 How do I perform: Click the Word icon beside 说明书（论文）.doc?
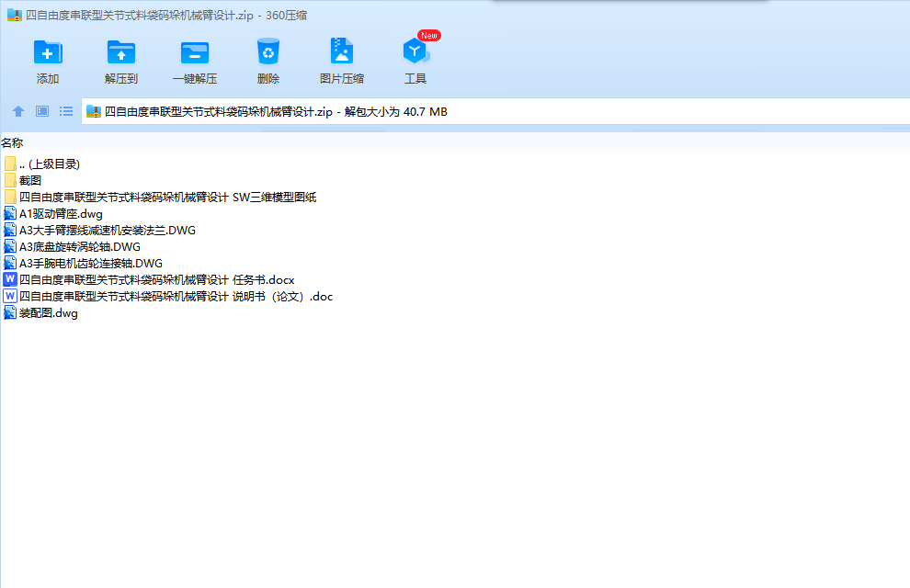point(10,297)
